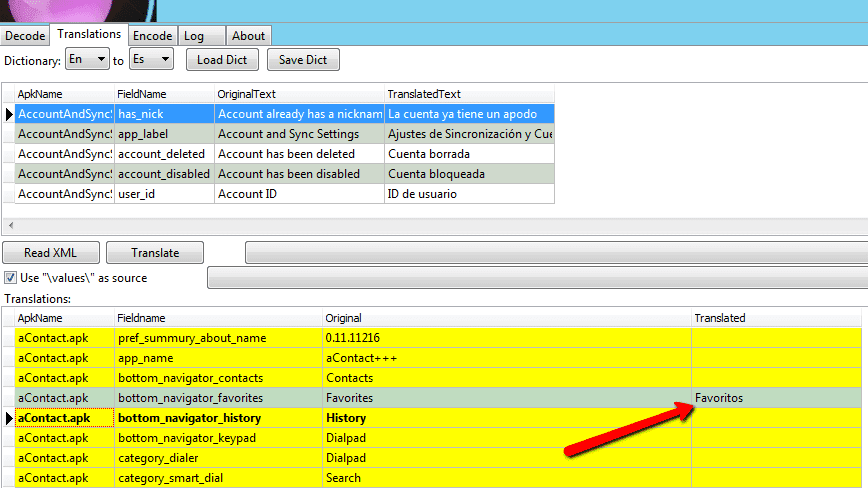Open the Log tab

[202, 36]
